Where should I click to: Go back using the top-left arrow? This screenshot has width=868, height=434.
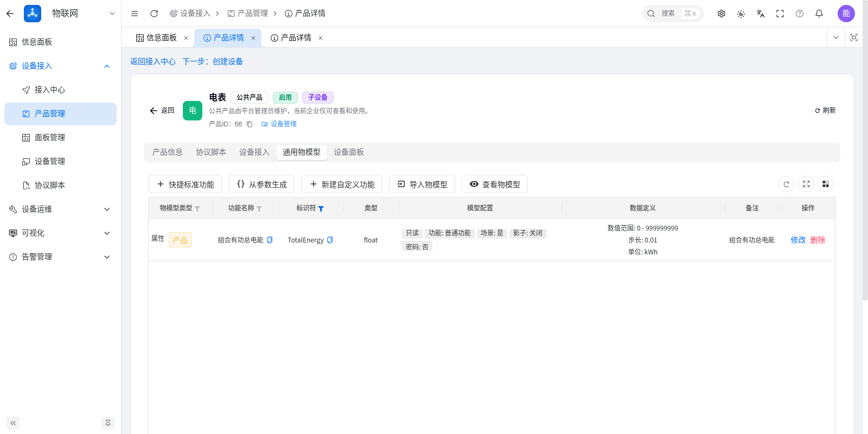pyautogui.click(x=10, y=14)
